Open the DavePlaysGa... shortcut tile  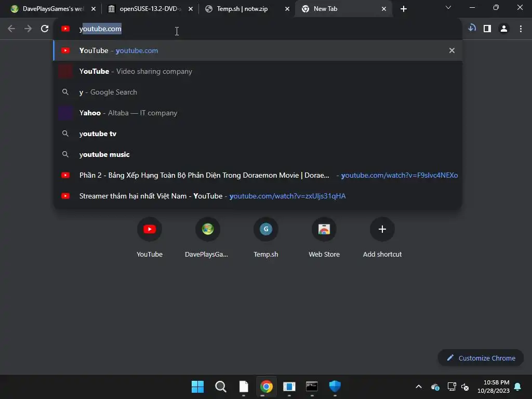point(207,237)
